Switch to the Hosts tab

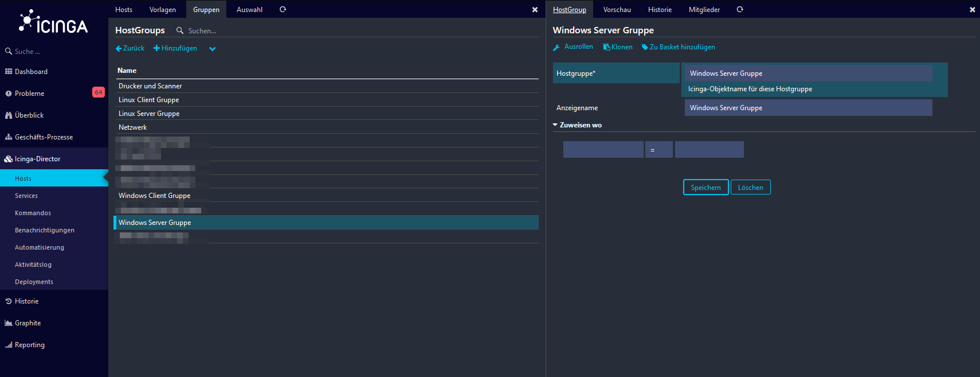tap(124, 10)
